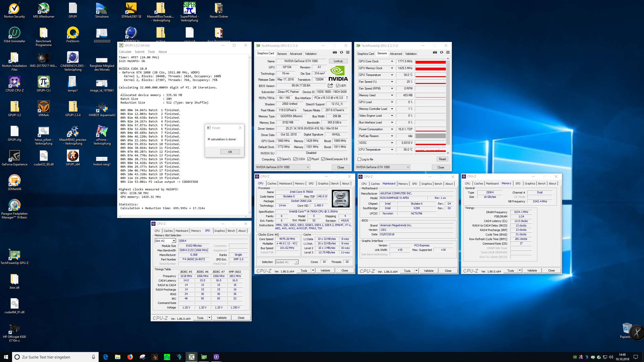Viewport: 644px width, 362px height.
Task: Open HWBOT Aquamark3 desktop icon
Action: tap(102, 109)
